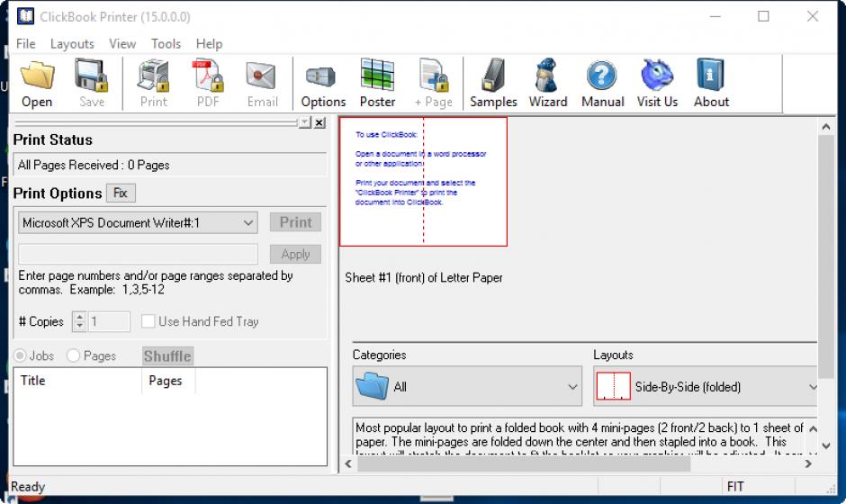Click the preview vertical scrollbar up arrow
The height and width of the screenshot is (504, 846).
point(825,127)
